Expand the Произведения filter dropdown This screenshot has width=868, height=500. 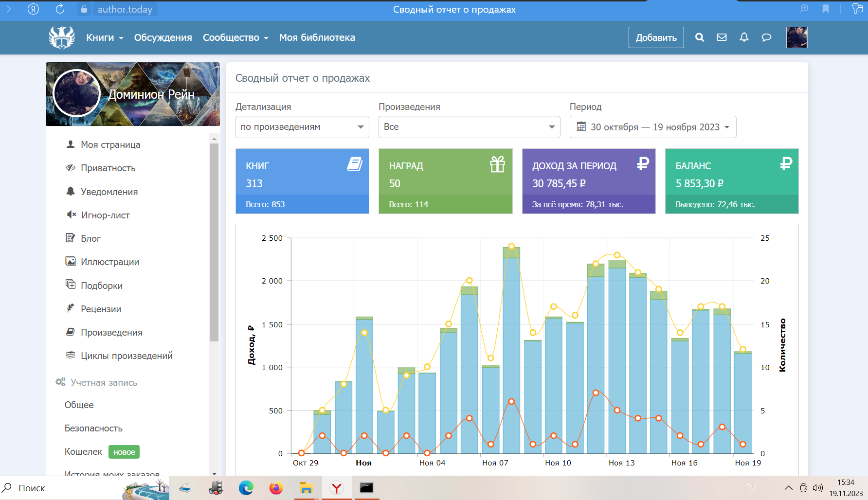pos(469,127)
